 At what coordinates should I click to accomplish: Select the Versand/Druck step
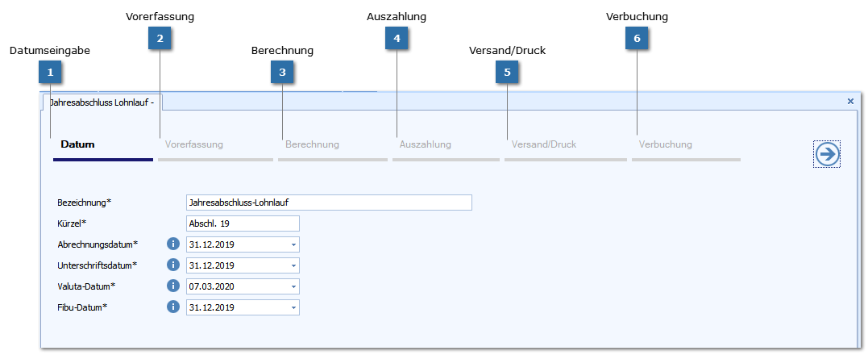[544, 145]
